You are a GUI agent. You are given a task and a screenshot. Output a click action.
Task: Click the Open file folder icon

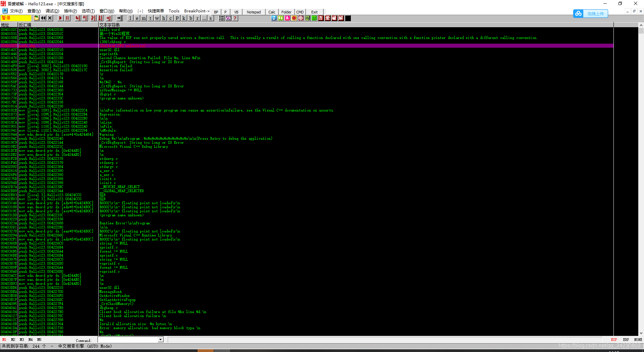tap(36, 18)
